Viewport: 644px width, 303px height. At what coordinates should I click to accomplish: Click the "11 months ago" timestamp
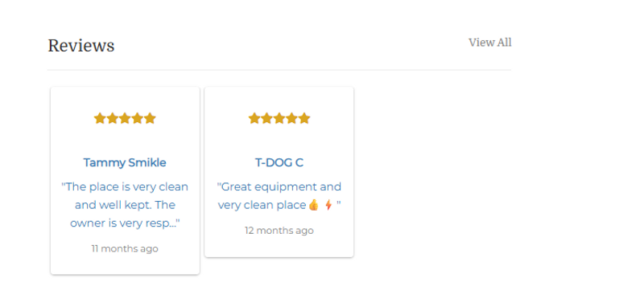[x=125, y=248]
